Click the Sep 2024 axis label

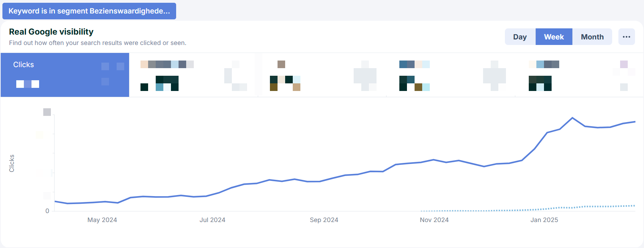coord(324,220)
